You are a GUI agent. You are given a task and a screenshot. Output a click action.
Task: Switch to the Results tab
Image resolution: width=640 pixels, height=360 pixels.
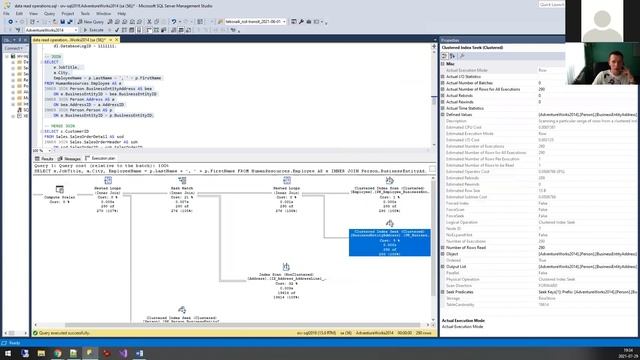pos(44,158)
